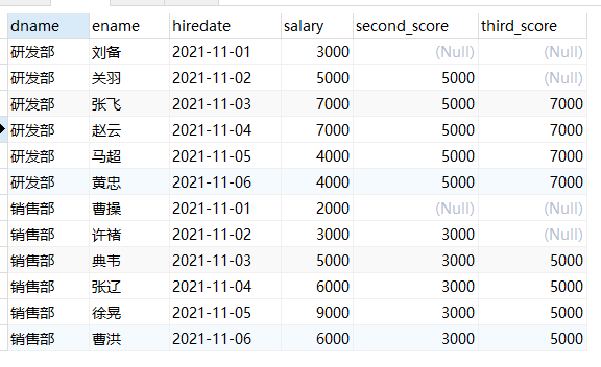Click the hiredate of 许褚's row
Viewport: 601px width, 367px height.
(225, 234)
